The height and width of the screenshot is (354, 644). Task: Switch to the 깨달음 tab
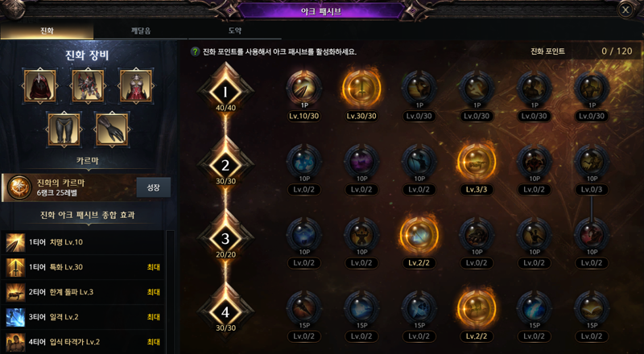coord(141,31)
